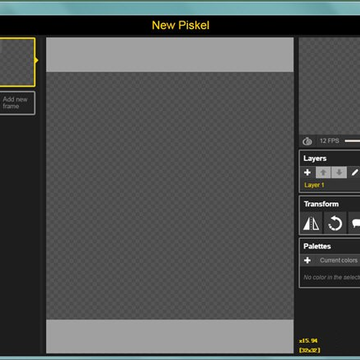Click the Layers panel heading

(315, 159)
